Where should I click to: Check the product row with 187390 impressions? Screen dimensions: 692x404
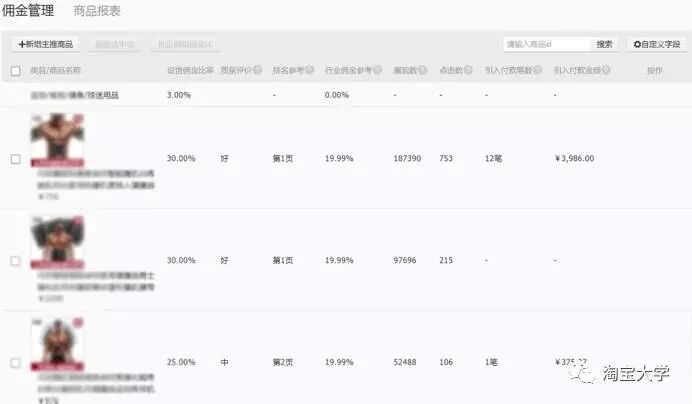point(15,159)
